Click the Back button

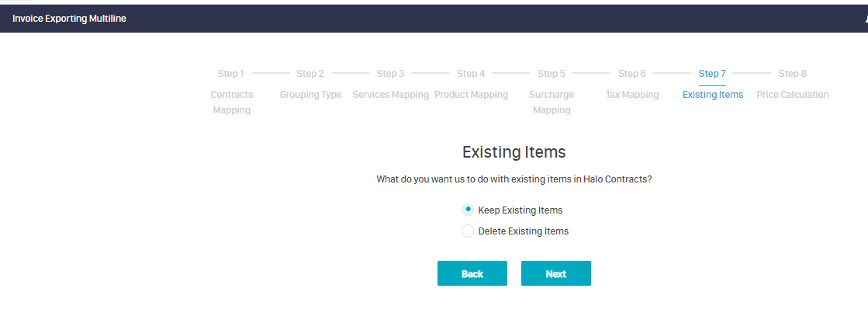472,273
